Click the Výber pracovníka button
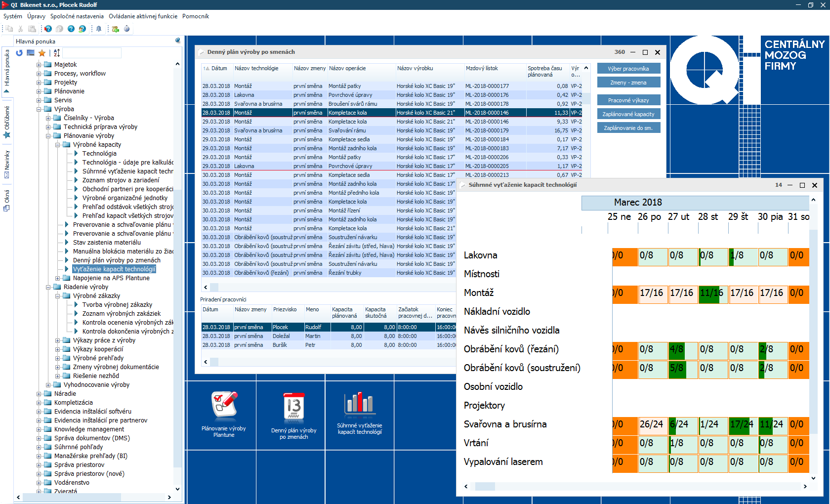 click(628, 69)
